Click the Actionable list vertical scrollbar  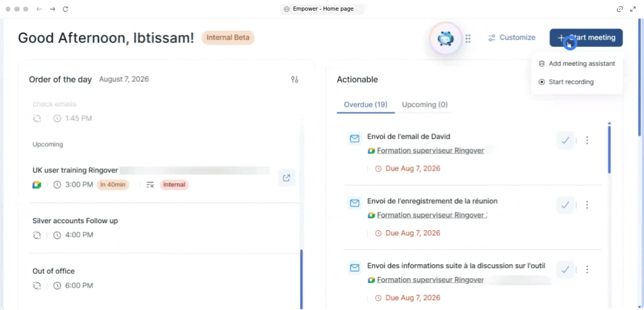click(609, 148)
